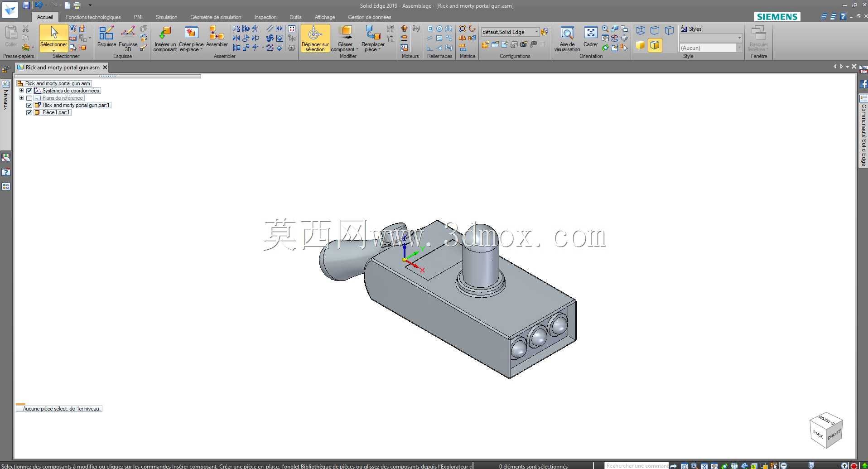The height and width of the screenshot is (469, 868).
Task: Open the Sélectionner button dropdown arrow
Action: (53, 50)
